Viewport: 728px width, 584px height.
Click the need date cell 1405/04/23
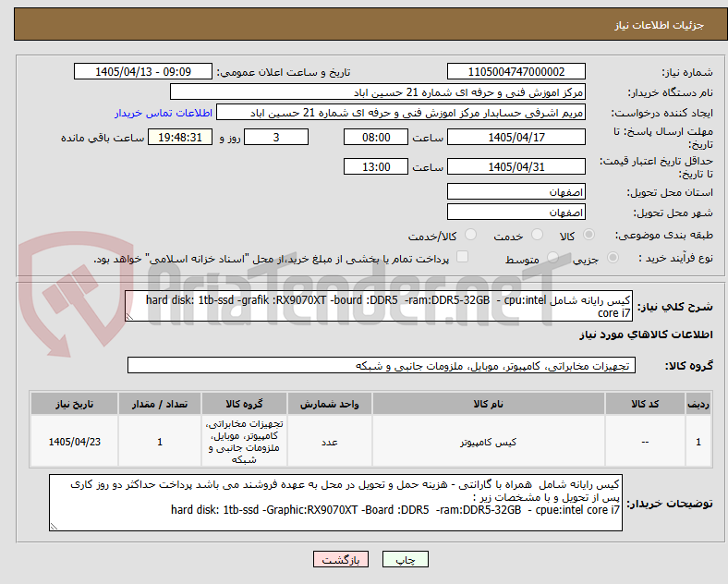click(74, 442)
